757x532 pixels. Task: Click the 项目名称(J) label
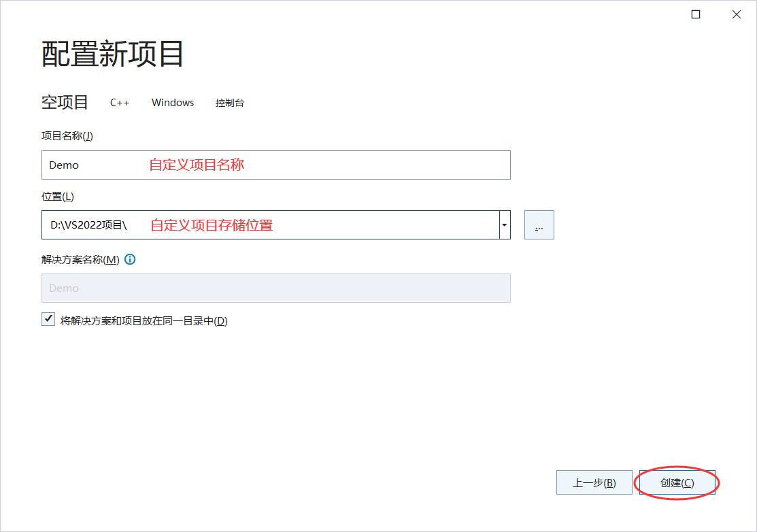pyautogui.click(x=67, y=135)
